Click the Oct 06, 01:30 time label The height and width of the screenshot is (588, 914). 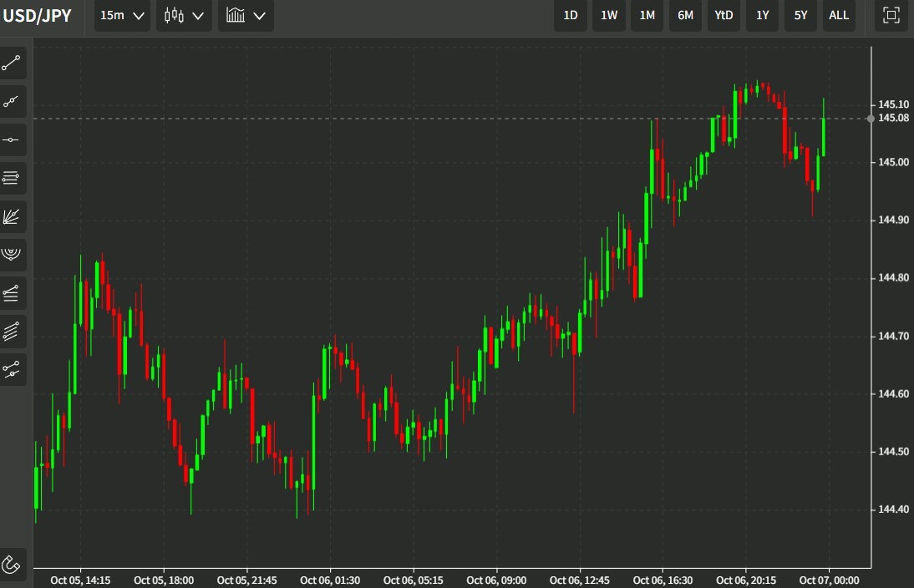tap(330, 580)
